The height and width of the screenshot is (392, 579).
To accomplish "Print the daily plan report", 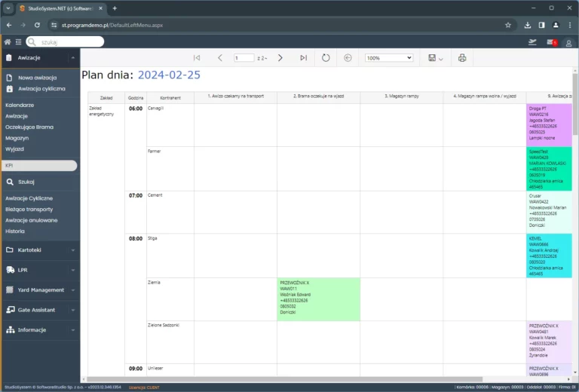I will (462, 58).
